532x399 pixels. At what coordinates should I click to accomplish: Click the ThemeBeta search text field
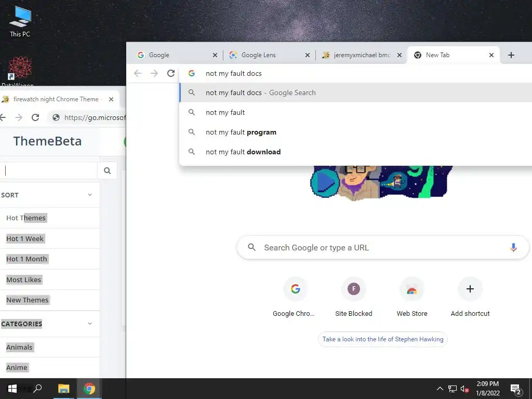[49, 170]
